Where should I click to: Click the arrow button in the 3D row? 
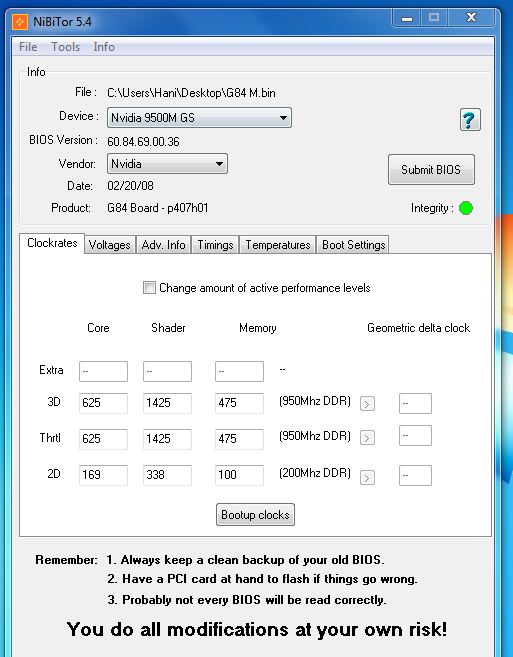tap(367, 404)
